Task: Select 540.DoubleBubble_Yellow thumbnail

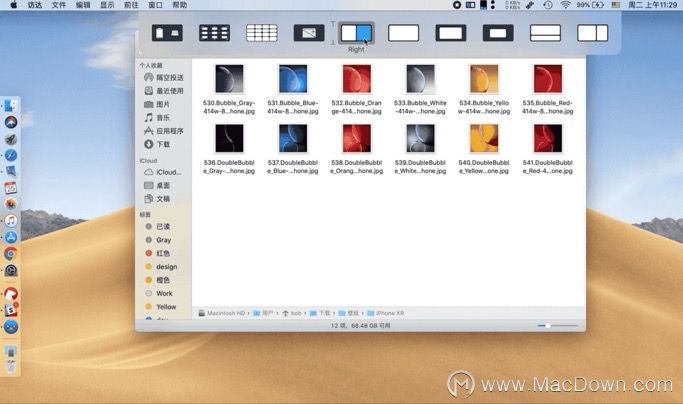Action: (x=484, y=139)
